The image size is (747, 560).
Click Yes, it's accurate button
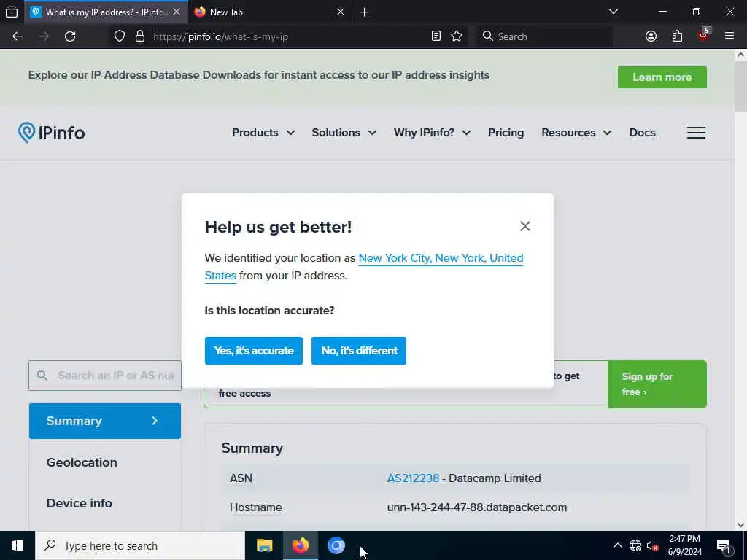pyautogui.click(x=253, y=351)
